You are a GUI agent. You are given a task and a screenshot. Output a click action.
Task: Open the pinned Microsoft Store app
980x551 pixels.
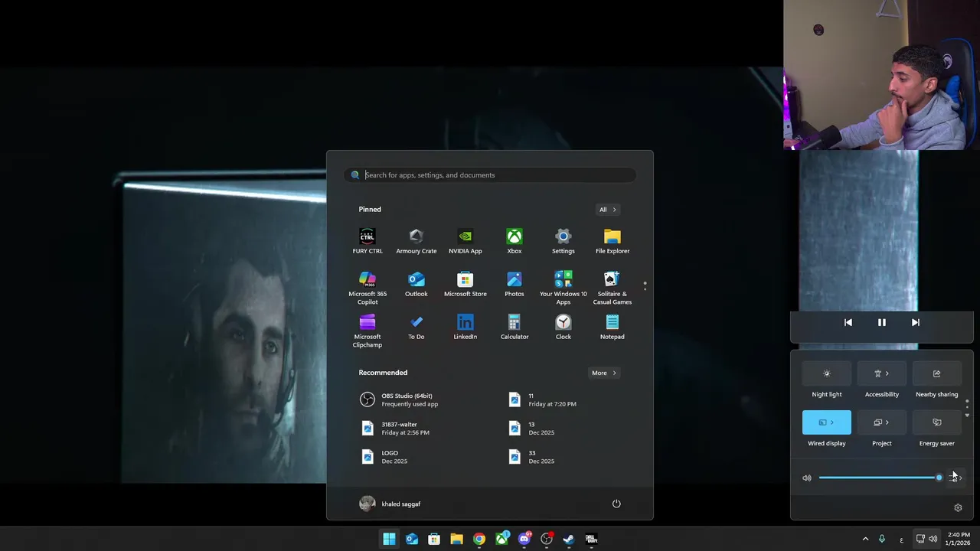(465, 284)
